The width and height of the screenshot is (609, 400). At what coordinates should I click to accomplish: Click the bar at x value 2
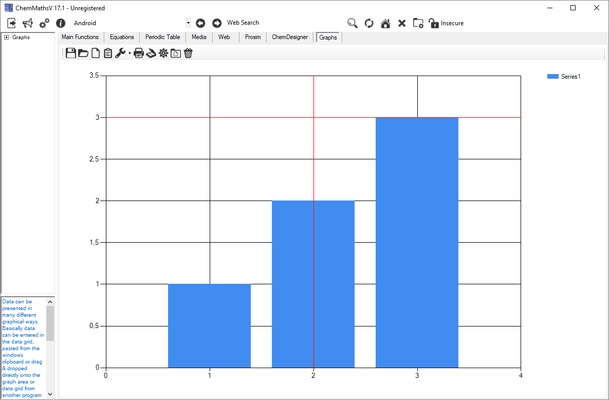313,284
